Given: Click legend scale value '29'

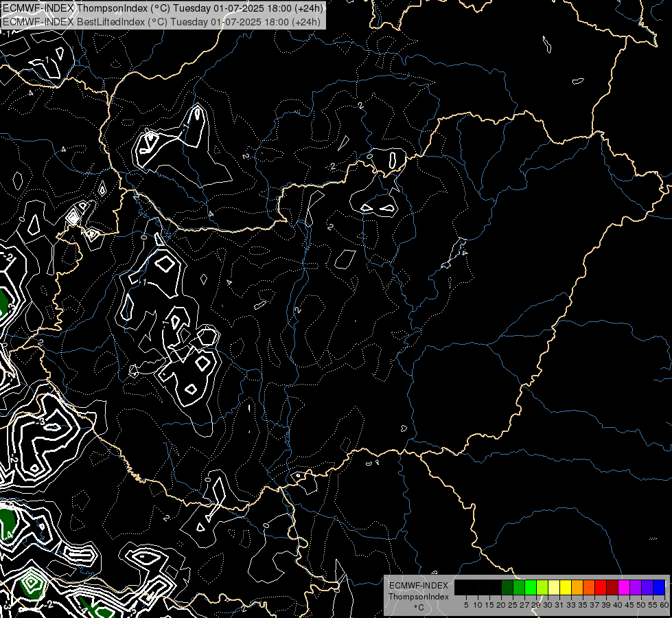Looking at the screenshot, I should [536, 605].
